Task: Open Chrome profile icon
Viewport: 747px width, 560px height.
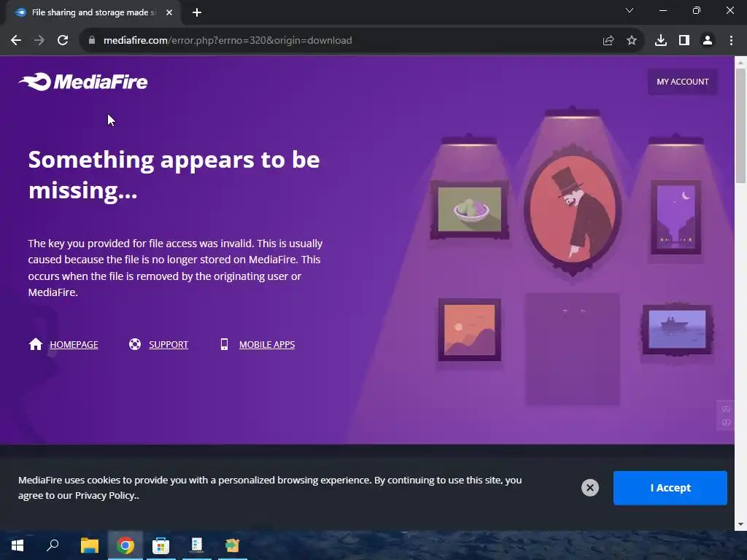Action: point(708,41)
